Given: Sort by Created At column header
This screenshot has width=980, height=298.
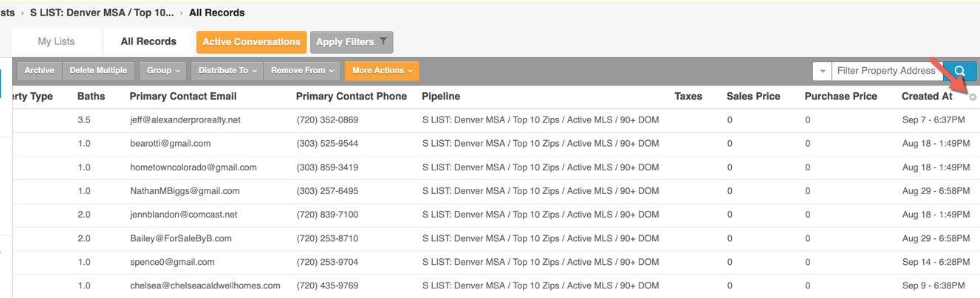Looking at the screenshot, I should (x=927, y=97).
